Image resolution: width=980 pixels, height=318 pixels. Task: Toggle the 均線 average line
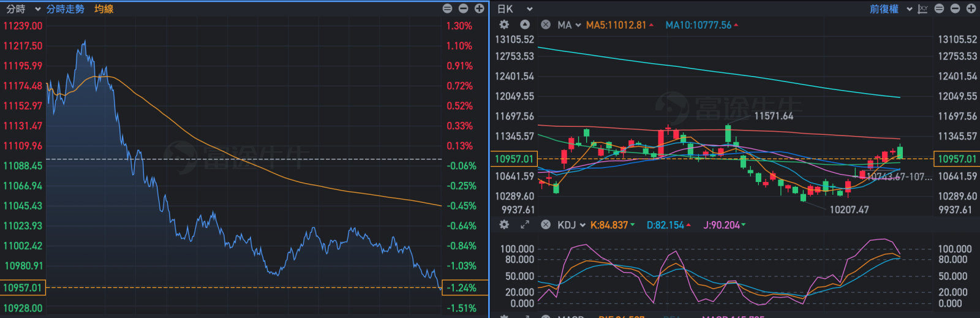tap(104, 9)
